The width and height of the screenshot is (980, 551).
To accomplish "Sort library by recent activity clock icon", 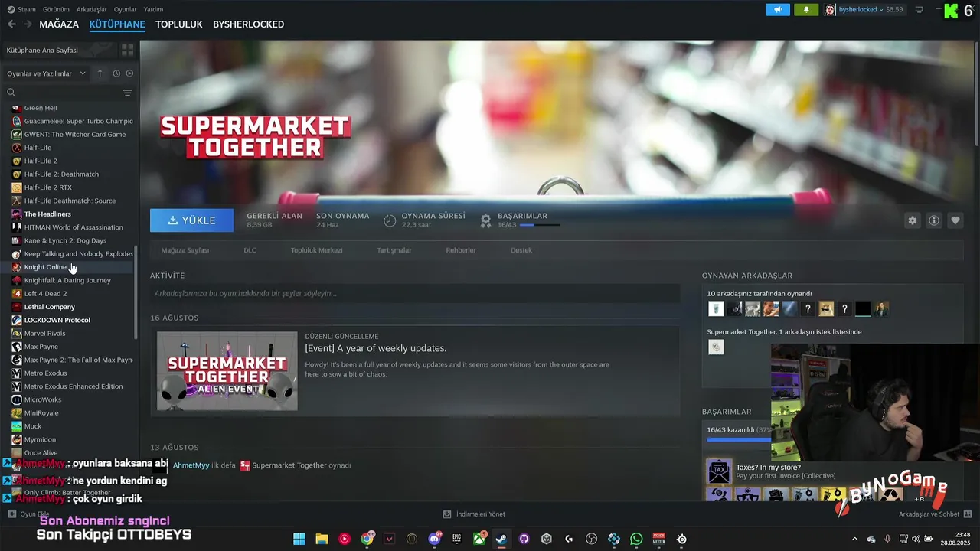I will pyautogui.click(x=116, y=73).
